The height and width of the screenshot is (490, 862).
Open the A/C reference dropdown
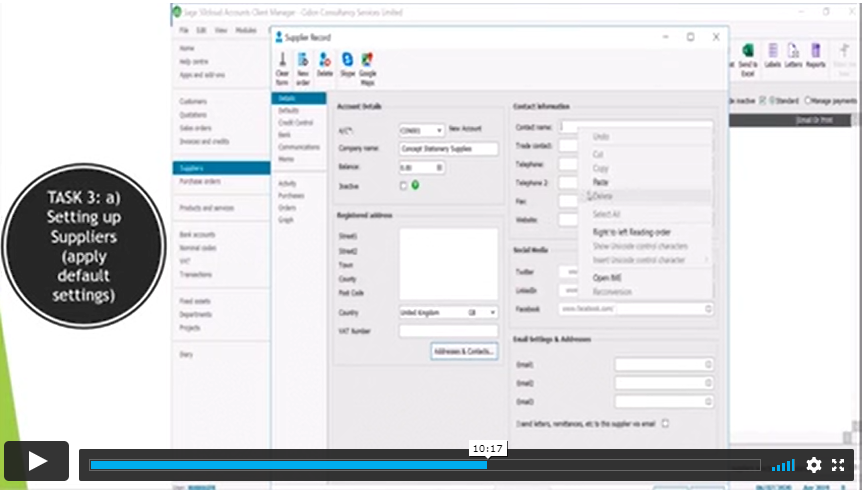(x=439, y=131)
